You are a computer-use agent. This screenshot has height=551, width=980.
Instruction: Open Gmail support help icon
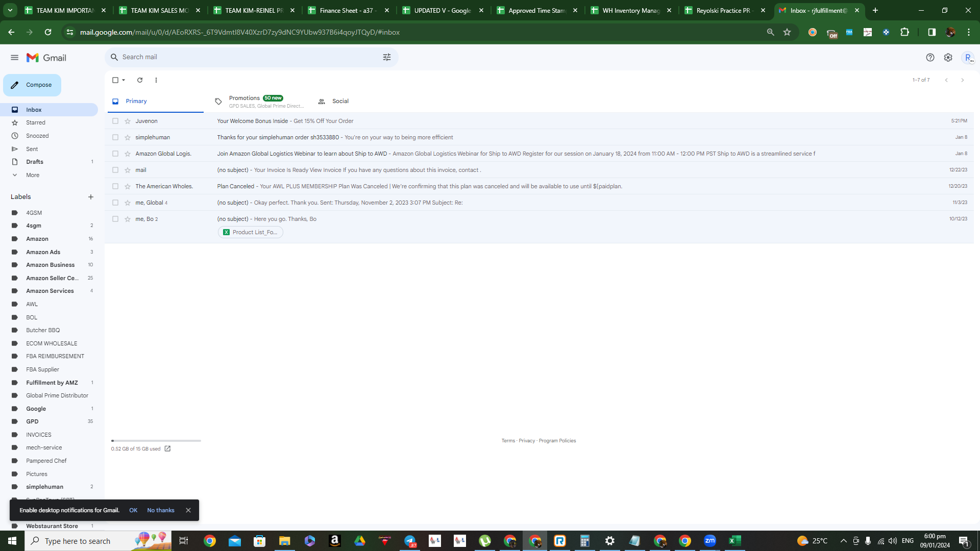point(930,58)
